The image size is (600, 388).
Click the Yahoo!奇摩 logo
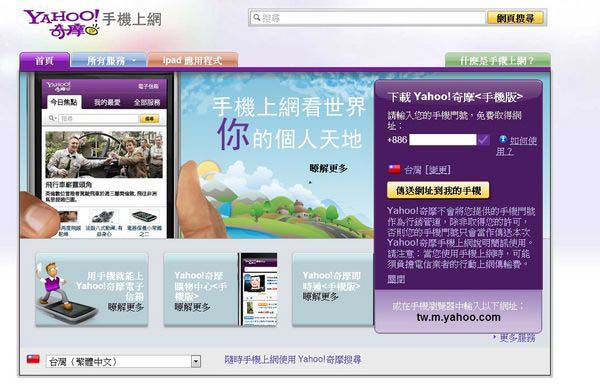click(x=62, y=24)
